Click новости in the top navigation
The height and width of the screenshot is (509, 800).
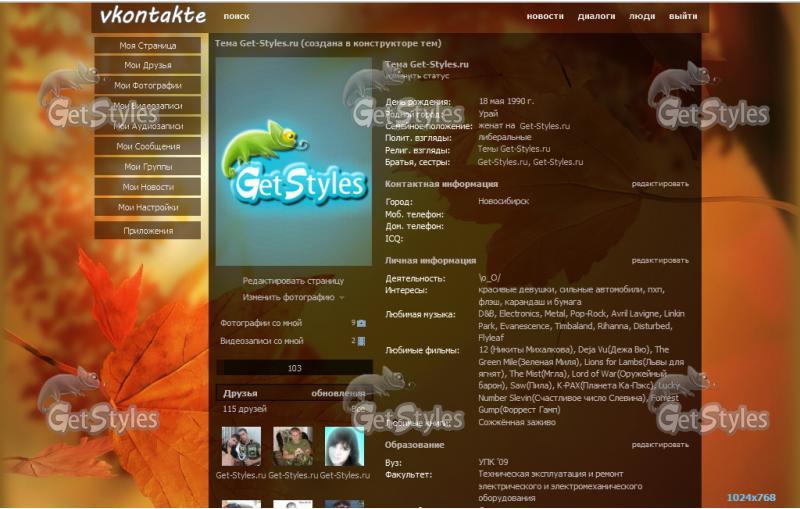(545, 16)
